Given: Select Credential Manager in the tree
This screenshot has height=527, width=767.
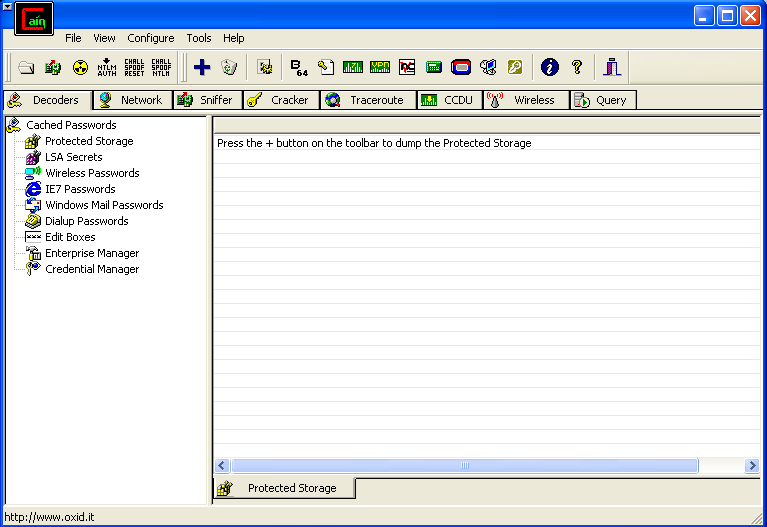Looking at the screenshot, I should coord(92,269).
